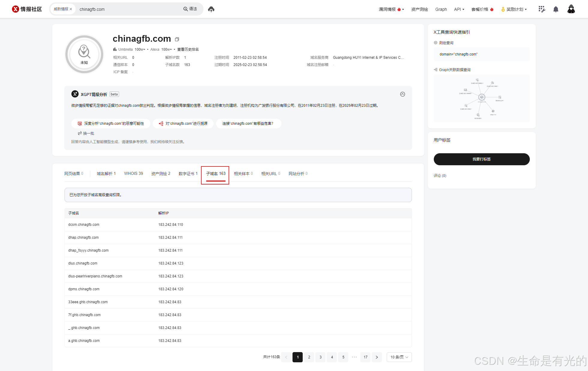
Task: Collapse the XGPT情报分析 panel
Action: click(x=403, y=94)
